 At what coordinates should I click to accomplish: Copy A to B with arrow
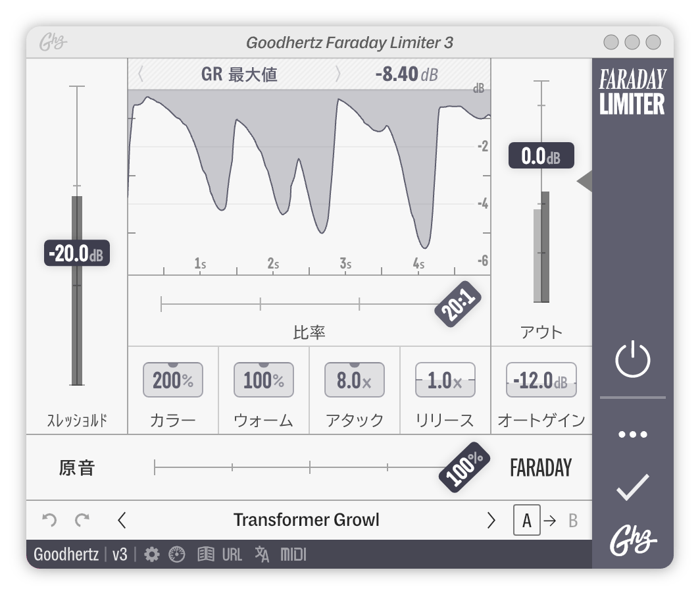point(550,521)
